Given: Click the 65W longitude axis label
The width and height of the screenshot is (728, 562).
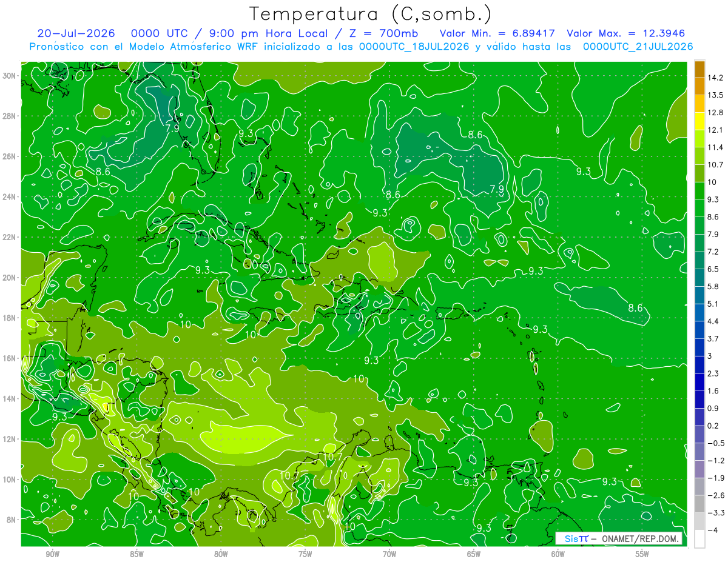Looking at the screenshot, I should point(474,554).
